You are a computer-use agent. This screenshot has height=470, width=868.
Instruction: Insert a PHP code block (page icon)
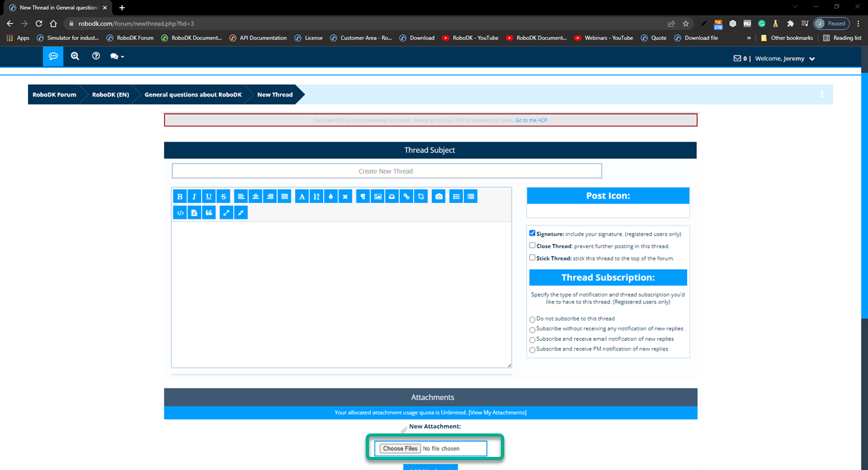click(194, 213)
